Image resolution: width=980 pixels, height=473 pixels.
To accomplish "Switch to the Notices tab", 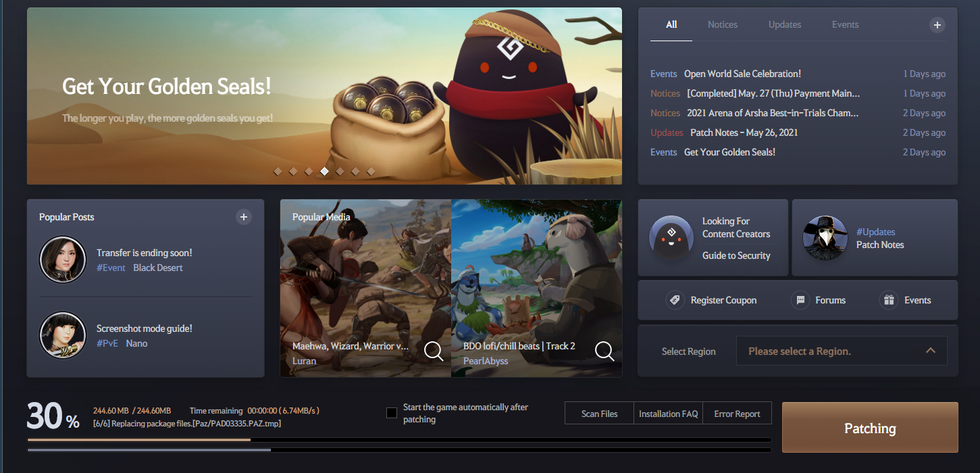I will point(722,24).
